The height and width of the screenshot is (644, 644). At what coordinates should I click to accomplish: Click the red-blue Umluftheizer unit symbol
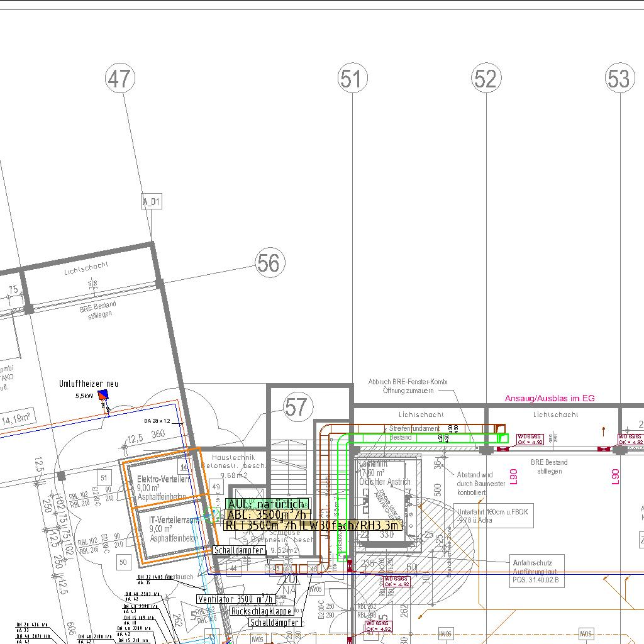pos(103,395)
